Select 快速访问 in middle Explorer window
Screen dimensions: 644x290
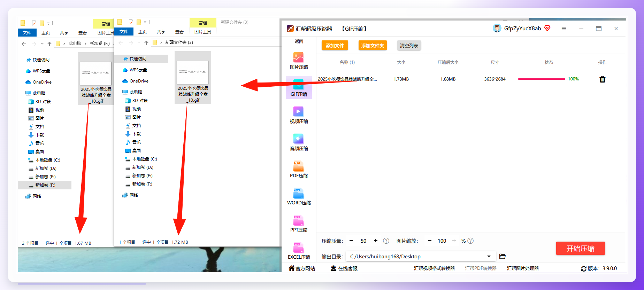(x=141, y=59)
